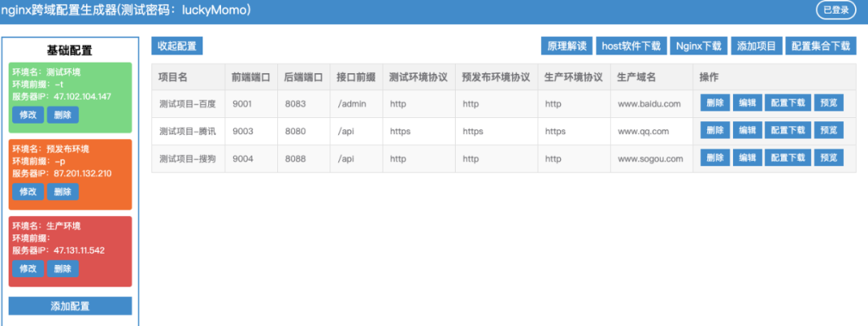Click the 添加配置 button
The width and height of the screenshot is (868, 326).
point(70,306)
